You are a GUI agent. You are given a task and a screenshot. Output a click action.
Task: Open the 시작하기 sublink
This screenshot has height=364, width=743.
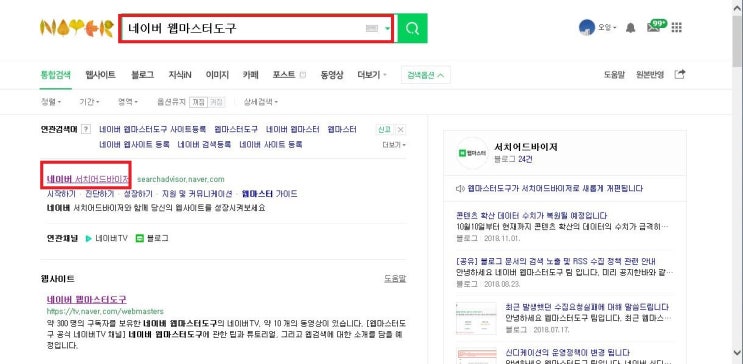point(61,194)
